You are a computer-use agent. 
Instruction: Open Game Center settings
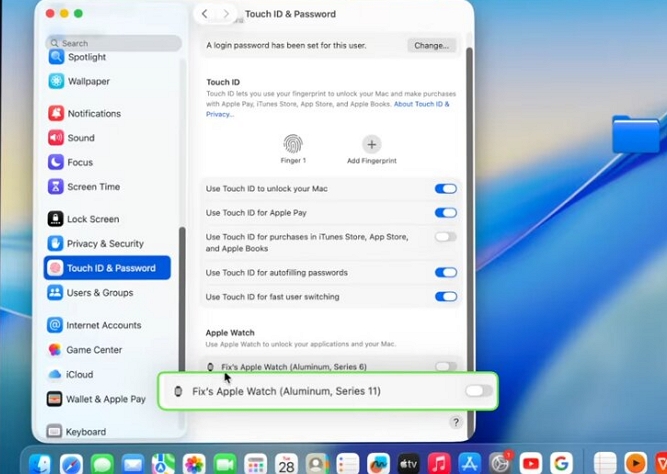coord(85,350)
